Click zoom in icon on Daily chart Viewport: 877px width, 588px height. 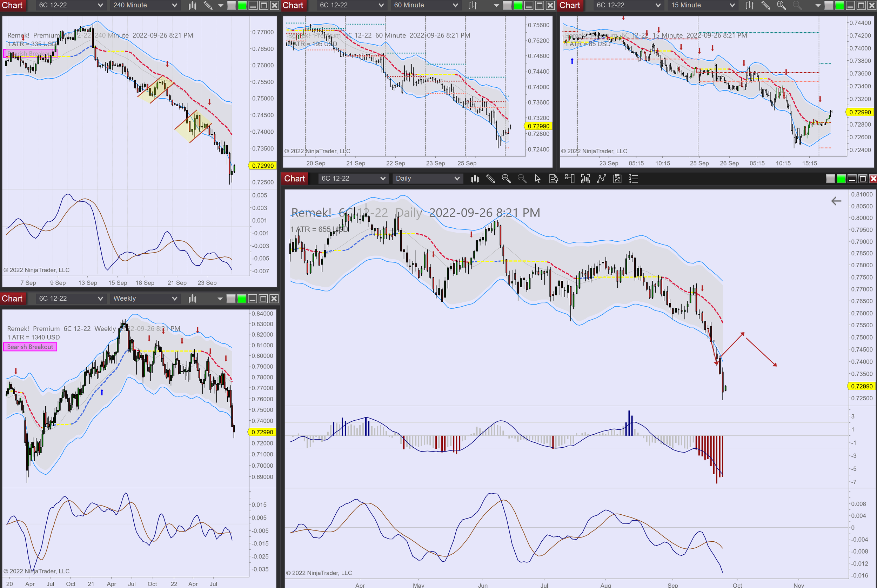coord(506,179)
